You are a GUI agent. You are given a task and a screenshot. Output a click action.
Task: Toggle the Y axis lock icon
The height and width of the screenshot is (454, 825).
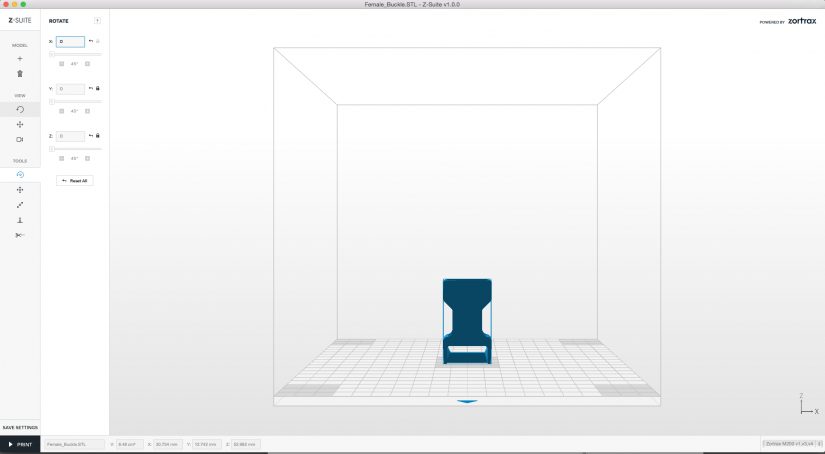tap(98, 88)
